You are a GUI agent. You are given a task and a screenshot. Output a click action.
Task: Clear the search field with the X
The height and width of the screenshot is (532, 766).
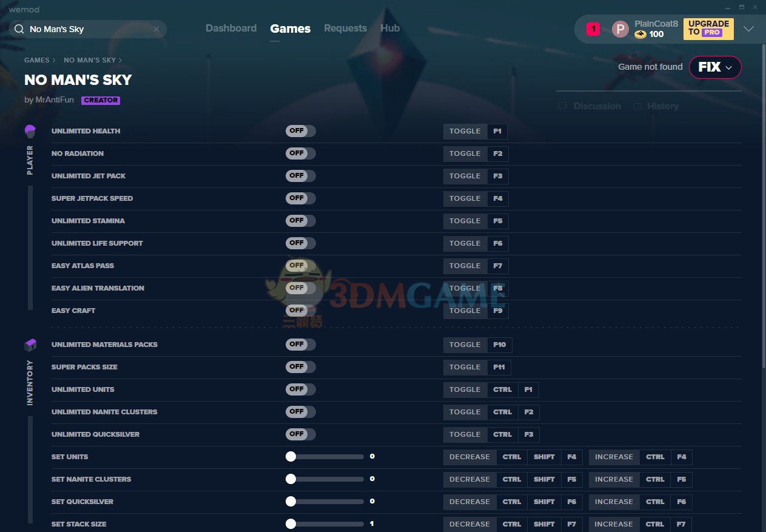[156, 29]
